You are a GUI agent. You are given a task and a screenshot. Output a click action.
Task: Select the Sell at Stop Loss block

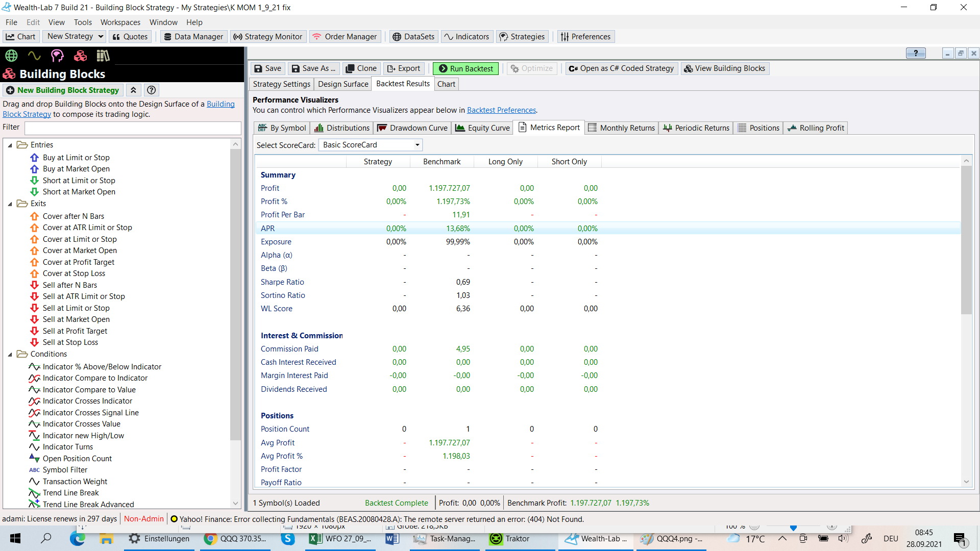(x=70, y=342)
